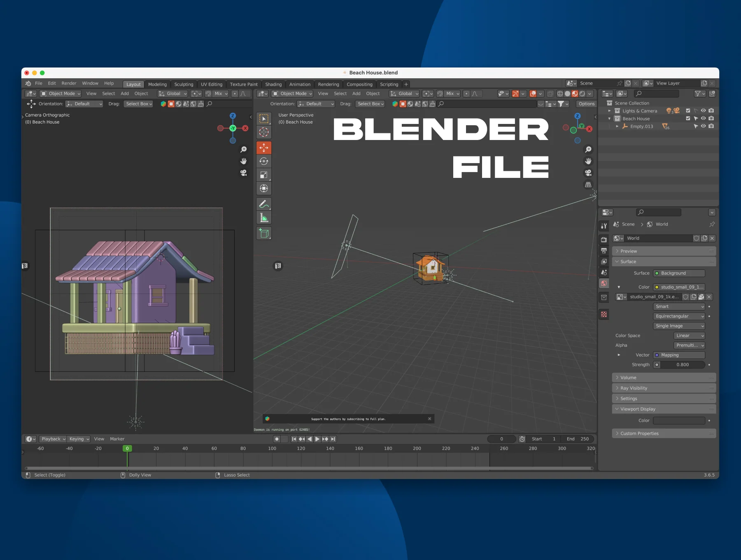Open the Render properties tab
The image size is (741, 560).
(x=604, y=240)
